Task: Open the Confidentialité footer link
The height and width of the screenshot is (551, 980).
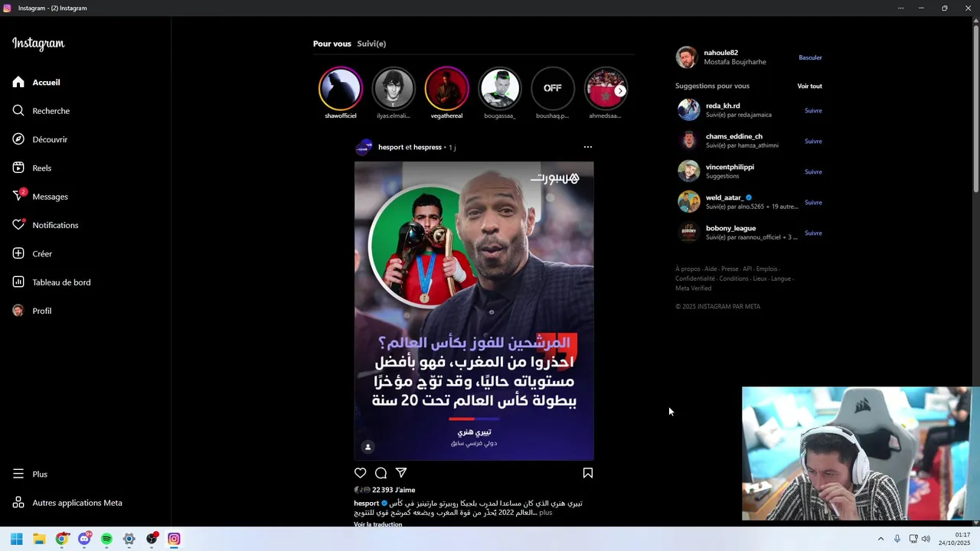Action: click(694, 279)
